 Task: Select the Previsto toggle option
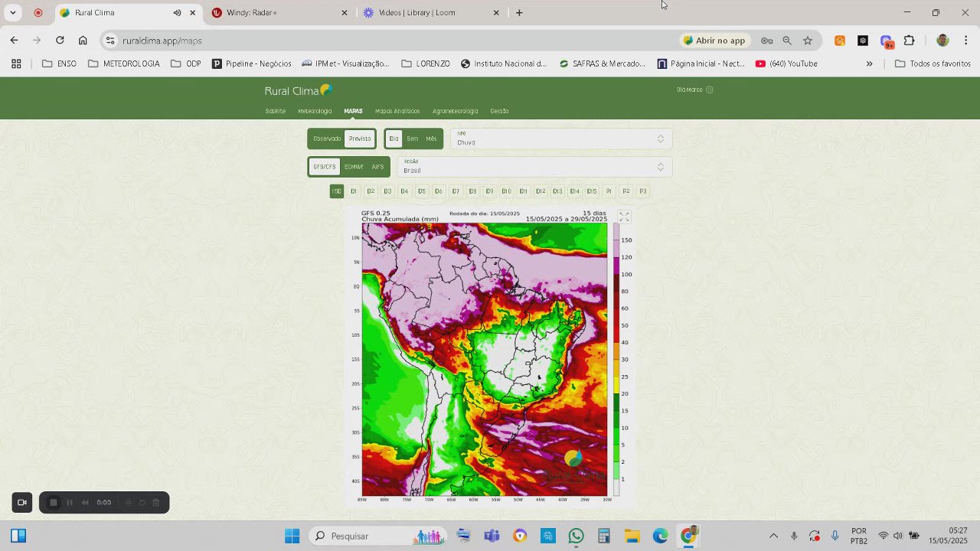[360, 139]
